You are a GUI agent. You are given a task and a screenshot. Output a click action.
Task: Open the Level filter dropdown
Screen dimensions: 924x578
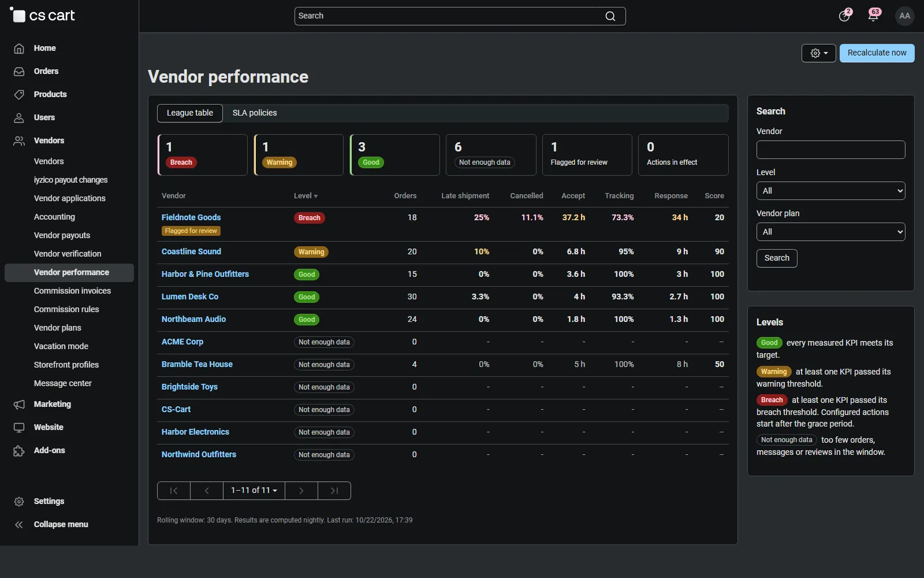coord(830,191)
